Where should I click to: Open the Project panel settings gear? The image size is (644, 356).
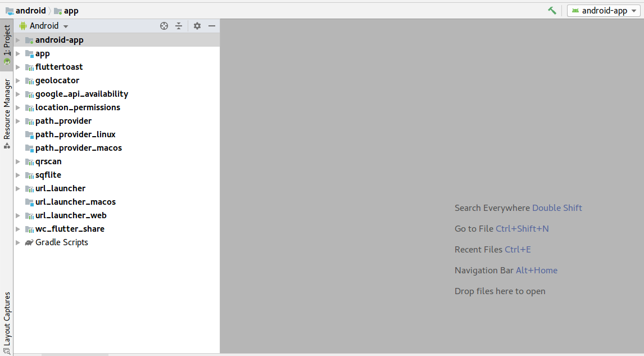196,26
